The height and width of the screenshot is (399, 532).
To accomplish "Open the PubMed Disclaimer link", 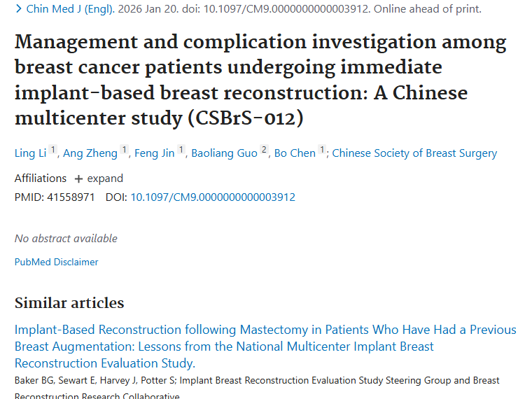I will coord(57,262).
